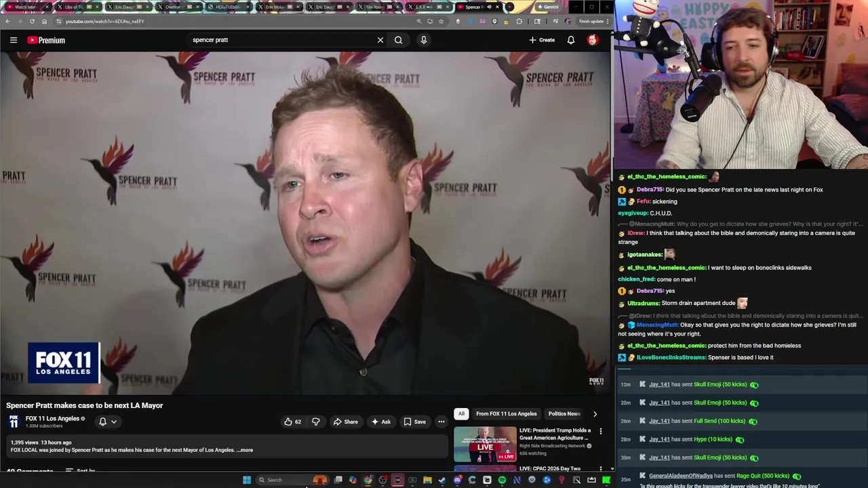Expand the video description with '...more'
This screenshot has height=488, width=868.
[245, 450]
